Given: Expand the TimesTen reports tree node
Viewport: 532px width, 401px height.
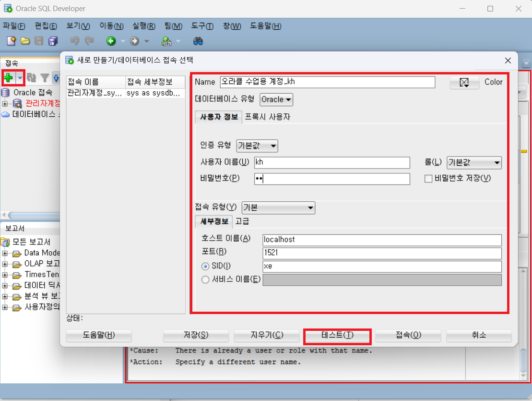Looking at the screenshot, I should (5, 275).
